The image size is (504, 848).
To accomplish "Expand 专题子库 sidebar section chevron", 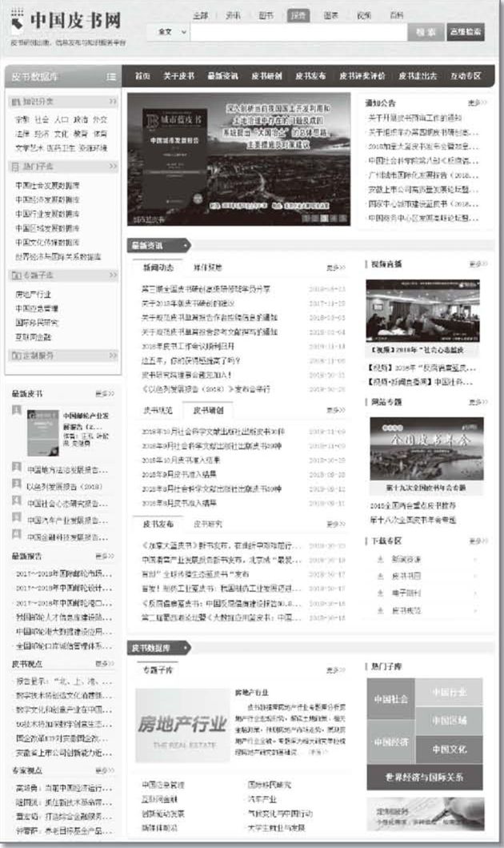I will [112, 275].
